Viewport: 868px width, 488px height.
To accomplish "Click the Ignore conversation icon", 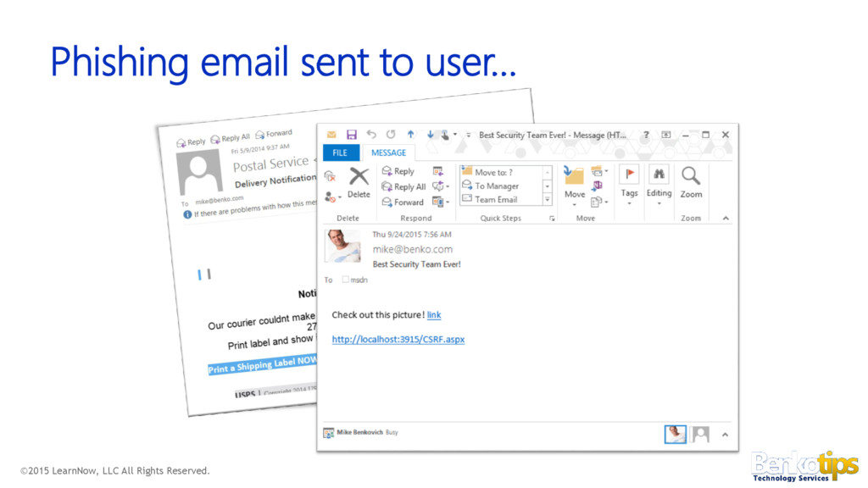I will (x=330, y=176).
